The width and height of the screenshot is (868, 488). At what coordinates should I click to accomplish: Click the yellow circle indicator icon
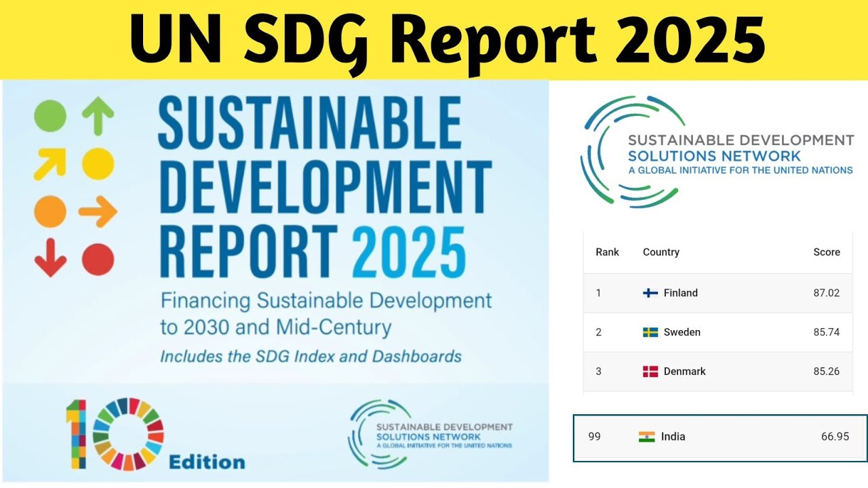[x=98, y=163]
